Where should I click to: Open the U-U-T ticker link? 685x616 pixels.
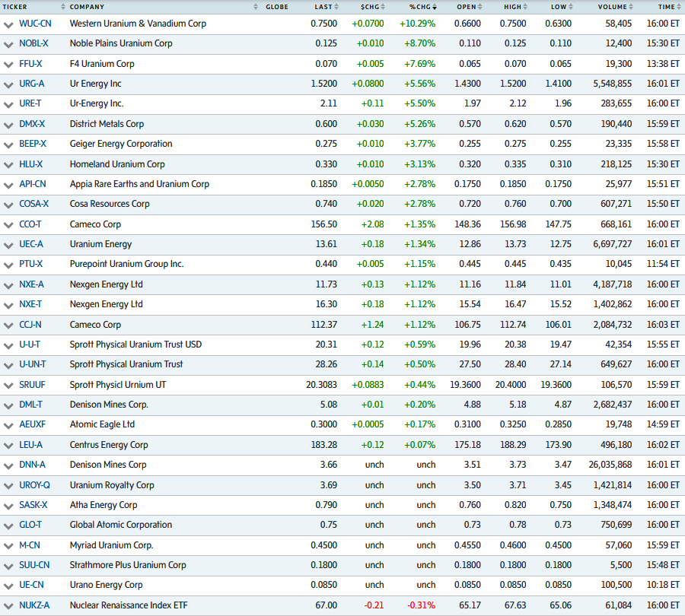tap(29, 345)
